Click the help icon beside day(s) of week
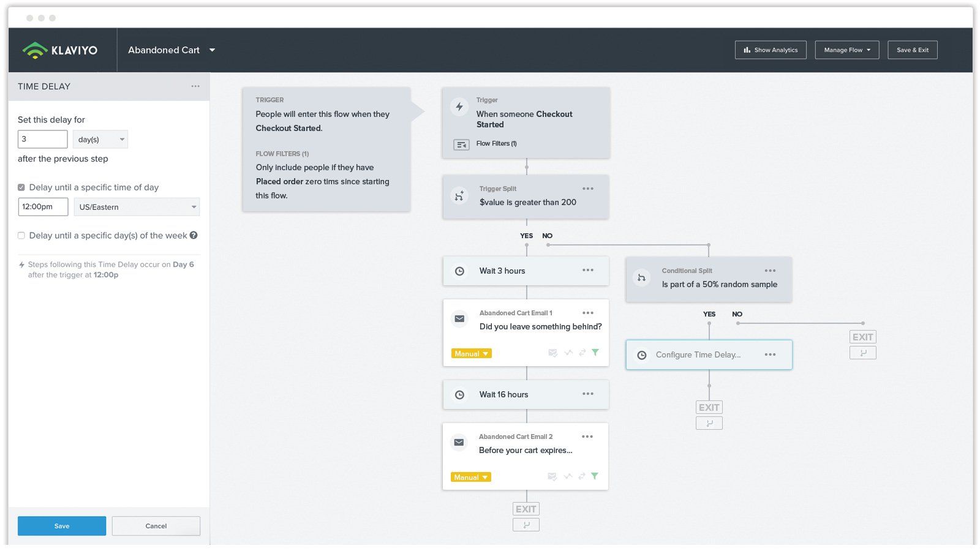The height and width of the screenshot is (551, 980). tap(194, 235)
